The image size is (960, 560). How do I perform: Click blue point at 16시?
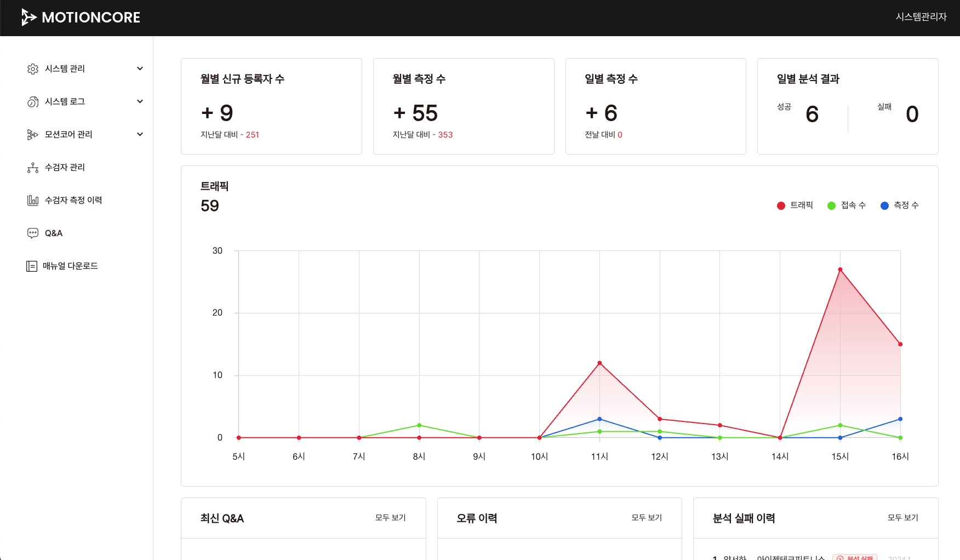click(x=900, y=419)
